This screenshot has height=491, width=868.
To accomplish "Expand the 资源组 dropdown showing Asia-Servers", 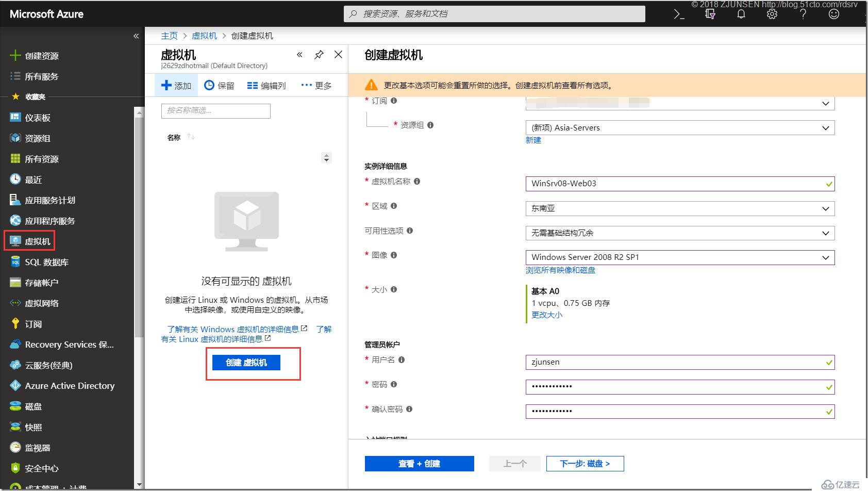I will tap(680, 128).
